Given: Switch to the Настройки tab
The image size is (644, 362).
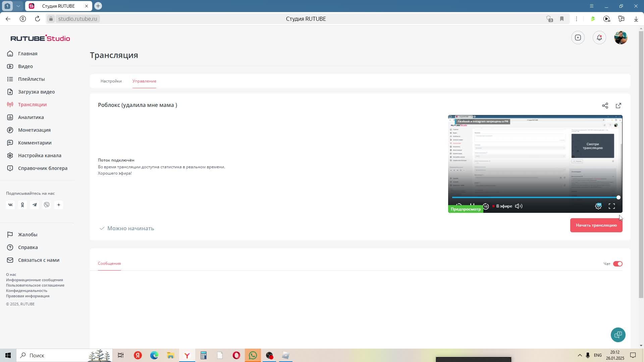Looking at the screenshot, I should tap(111, 81).
